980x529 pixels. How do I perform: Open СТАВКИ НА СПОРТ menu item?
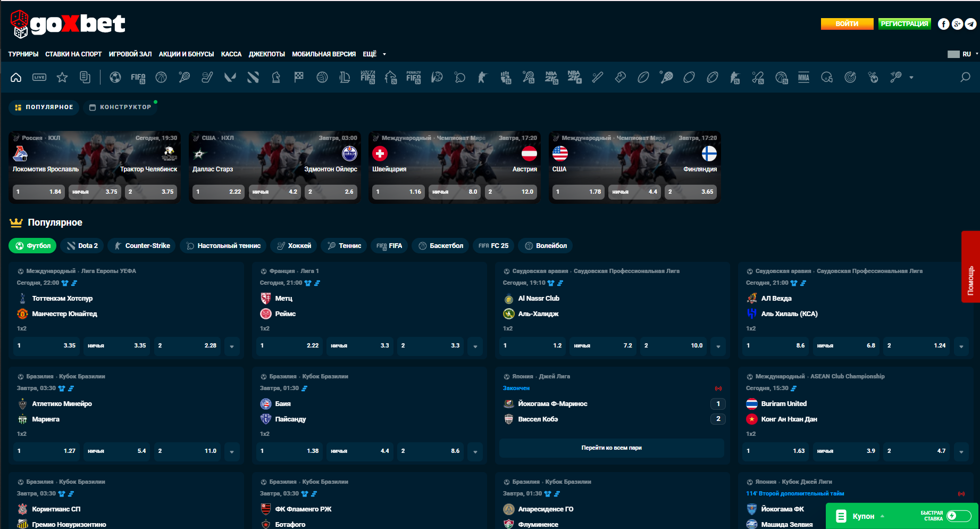point(73,54)
